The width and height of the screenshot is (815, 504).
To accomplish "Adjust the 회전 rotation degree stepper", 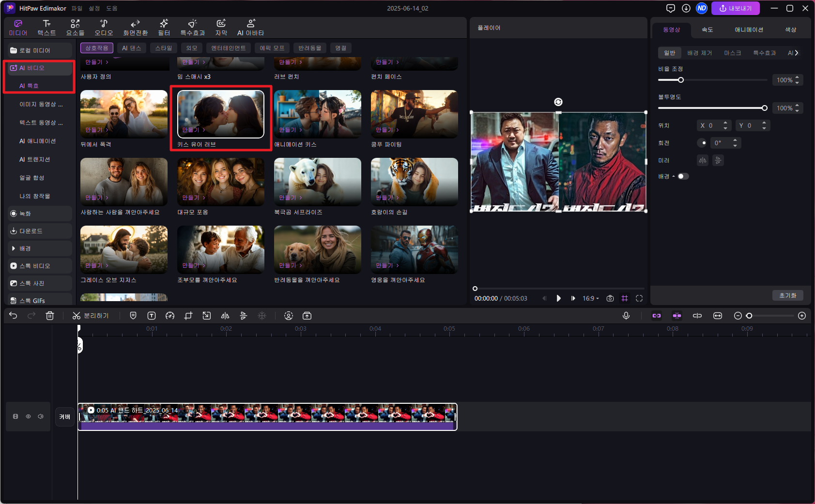I will pyautogui.click(x=735, y=143).
